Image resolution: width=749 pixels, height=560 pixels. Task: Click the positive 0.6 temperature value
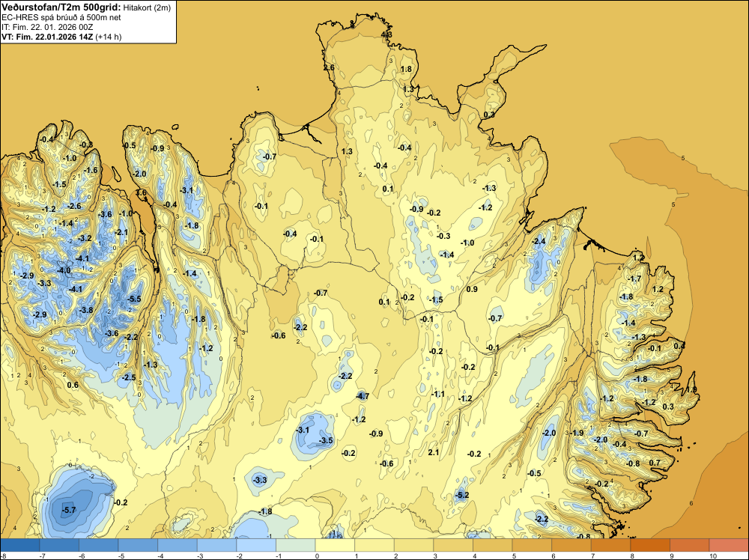[x=73, y=385]
